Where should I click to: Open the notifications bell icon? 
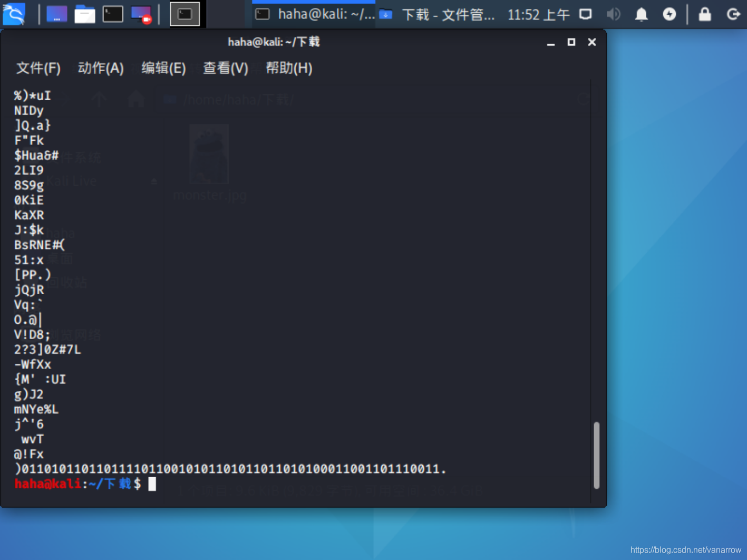pos(641,14)
